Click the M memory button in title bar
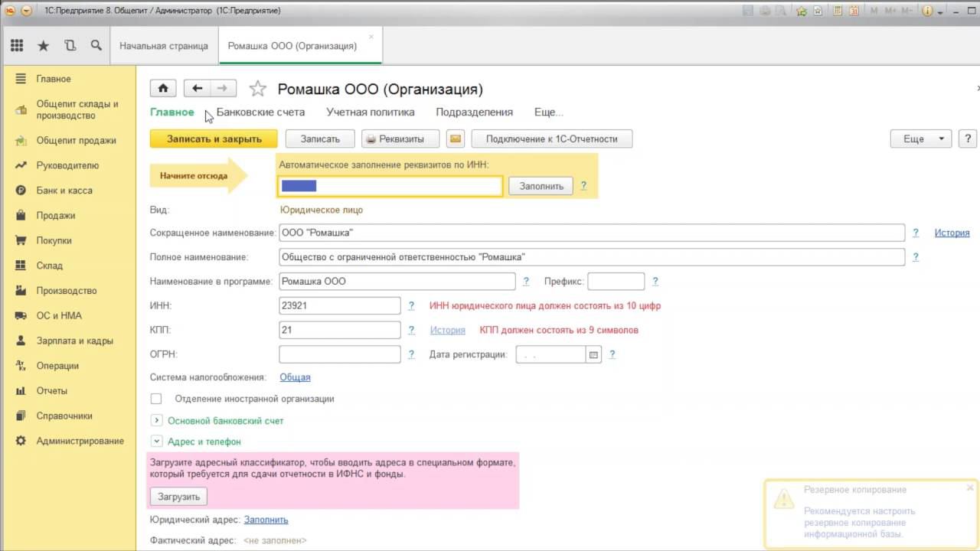 pyautogui.click(x=873, y=11)
